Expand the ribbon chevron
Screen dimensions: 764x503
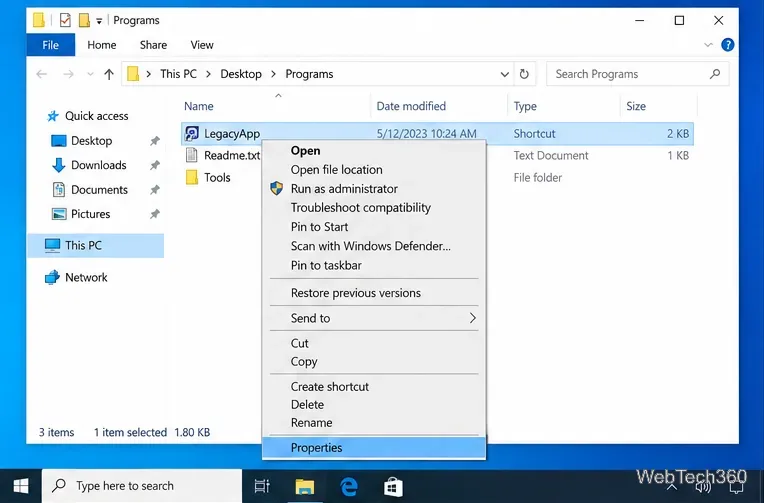coord(708,45)
